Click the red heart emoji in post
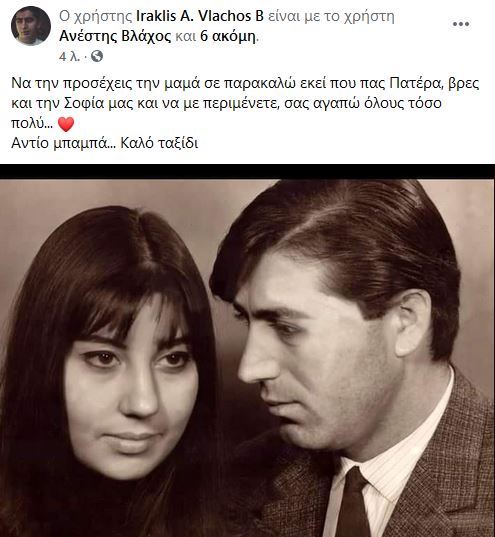The width and height of the screenshot is (495, 537). click(66, 124)
